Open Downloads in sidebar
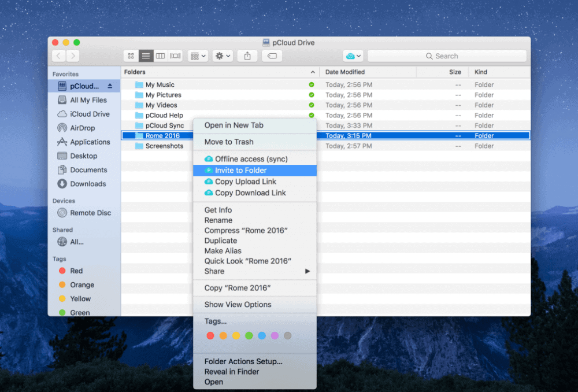 [84, 184]
